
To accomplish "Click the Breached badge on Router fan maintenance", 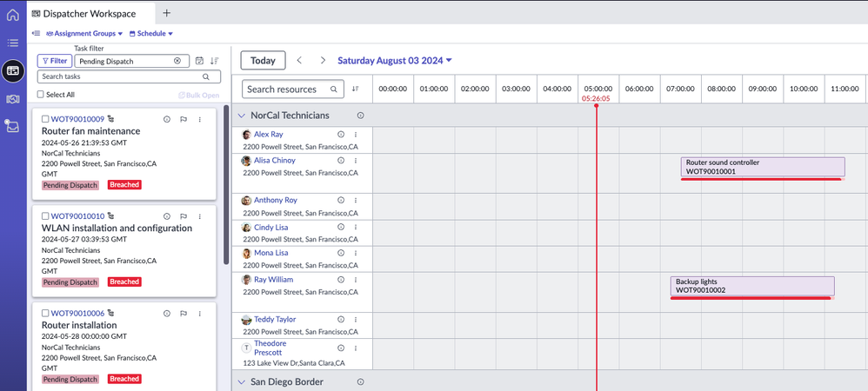I will click(x=124, y=185).
